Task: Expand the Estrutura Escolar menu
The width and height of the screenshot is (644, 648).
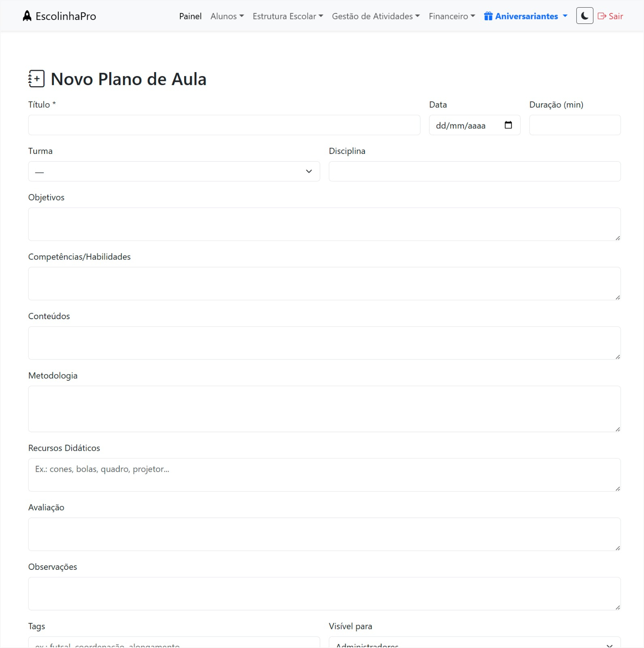Action: click(x=287, y=16)
